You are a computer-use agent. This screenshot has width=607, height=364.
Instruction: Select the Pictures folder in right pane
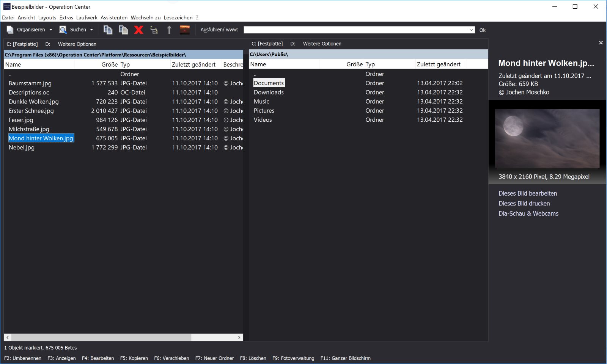click(x=264, y=111)
